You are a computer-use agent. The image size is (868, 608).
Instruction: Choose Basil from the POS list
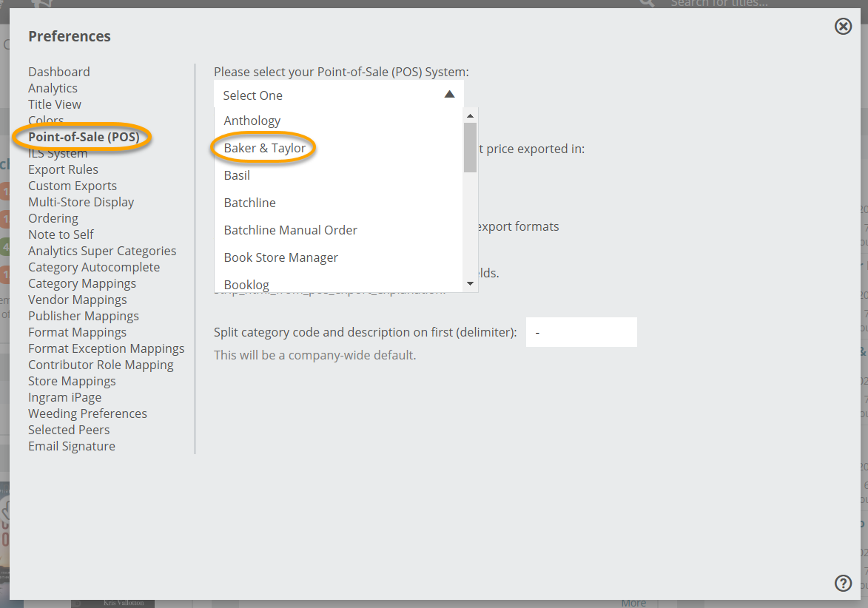point(237,175)
